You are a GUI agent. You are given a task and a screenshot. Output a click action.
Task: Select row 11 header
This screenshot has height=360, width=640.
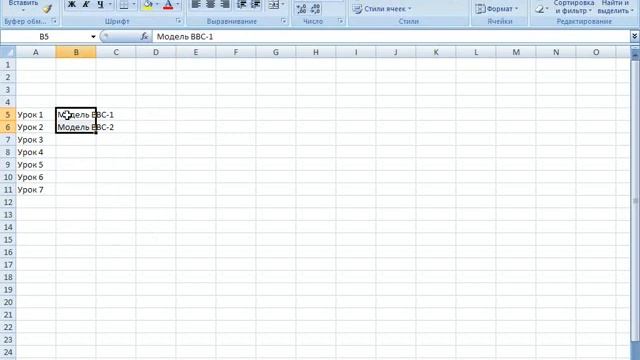[8, 190]
